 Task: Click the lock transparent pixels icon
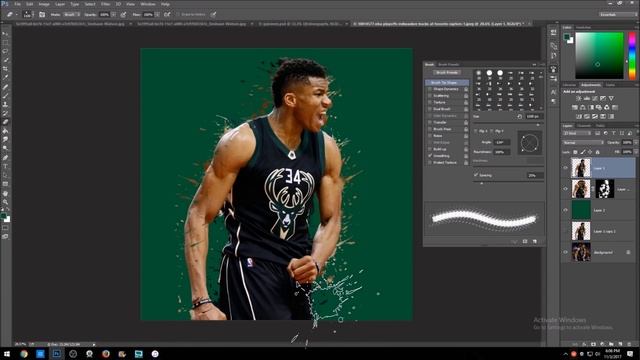pyautogui.click(x=575, y=152)
